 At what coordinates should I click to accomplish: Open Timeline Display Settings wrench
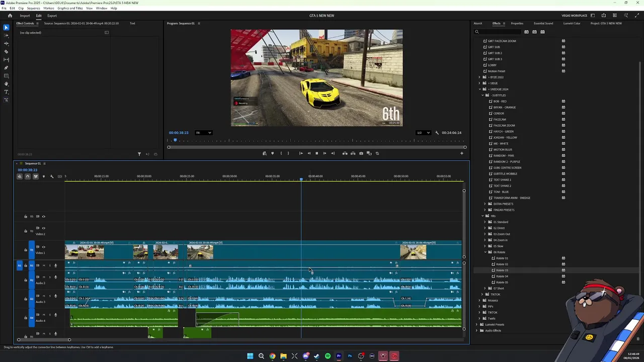click(51, 176)
